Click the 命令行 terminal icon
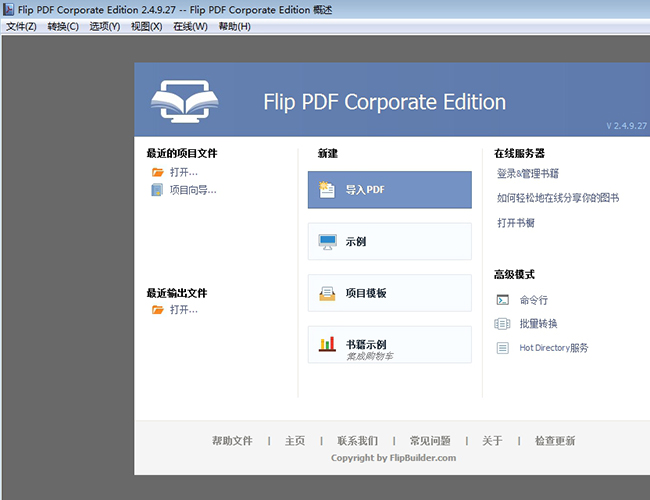The image size is (650, 500). tap(503, 300)
